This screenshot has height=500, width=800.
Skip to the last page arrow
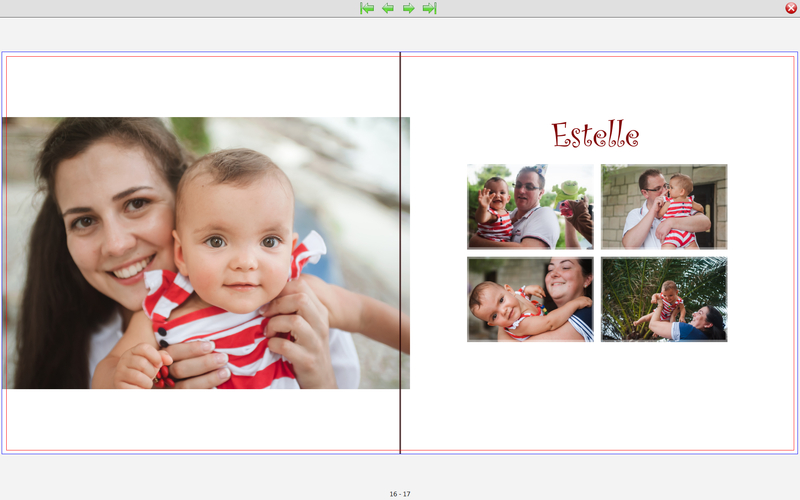click(430, 8)
